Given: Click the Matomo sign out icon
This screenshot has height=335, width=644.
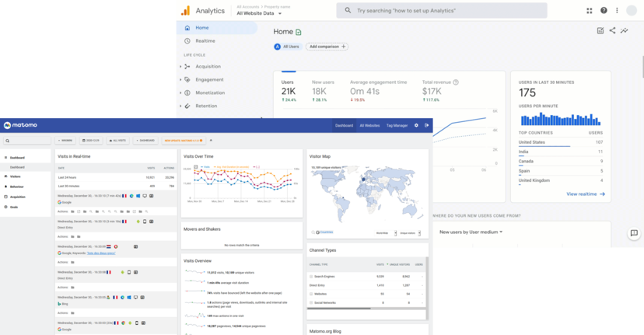Looking at the screenshot, I should (426, 125).
